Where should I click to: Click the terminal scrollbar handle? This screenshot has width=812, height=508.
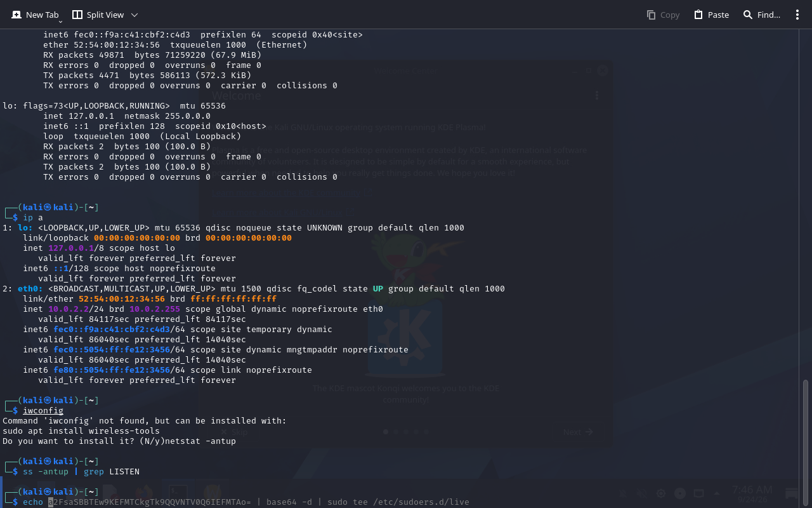click(806, 442)
